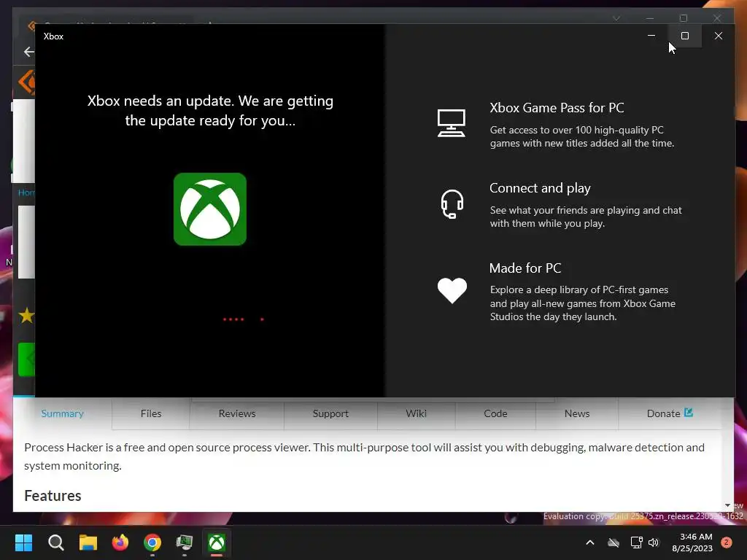
Task: Click the red loading dots progress indicator
Action: [244, 319]
